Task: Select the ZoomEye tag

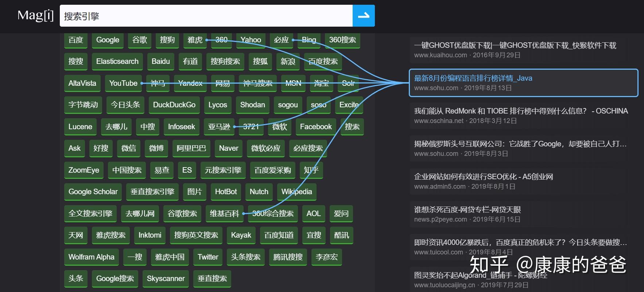Action: tap(84, 170)
